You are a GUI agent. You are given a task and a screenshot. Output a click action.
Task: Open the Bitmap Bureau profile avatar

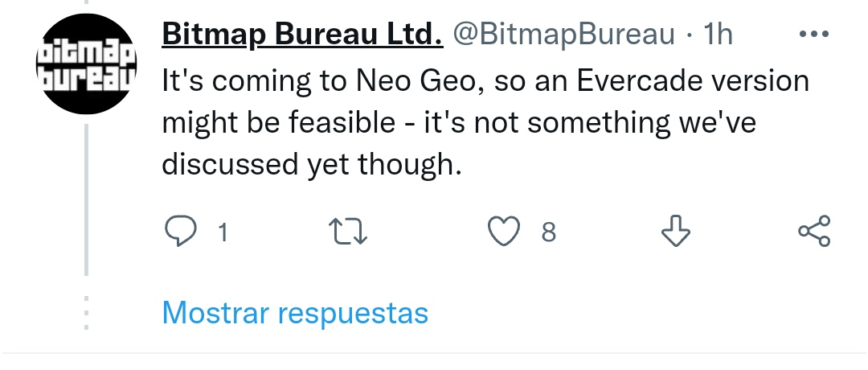[x=87, y=64]
